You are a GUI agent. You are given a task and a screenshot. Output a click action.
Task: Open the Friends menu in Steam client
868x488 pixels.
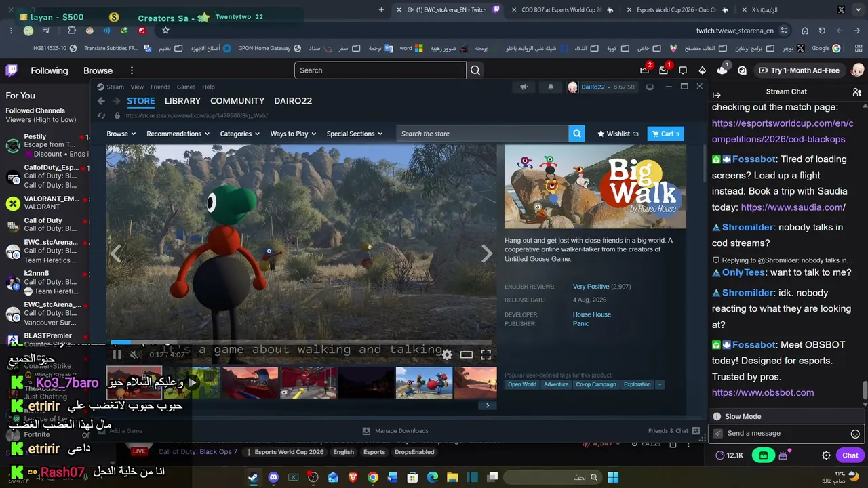160,87
